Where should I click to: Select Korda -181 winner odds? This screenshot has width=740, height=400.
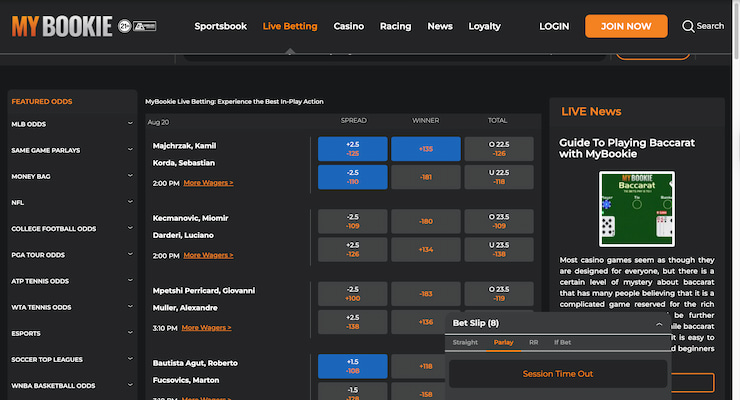coord(426,177)
